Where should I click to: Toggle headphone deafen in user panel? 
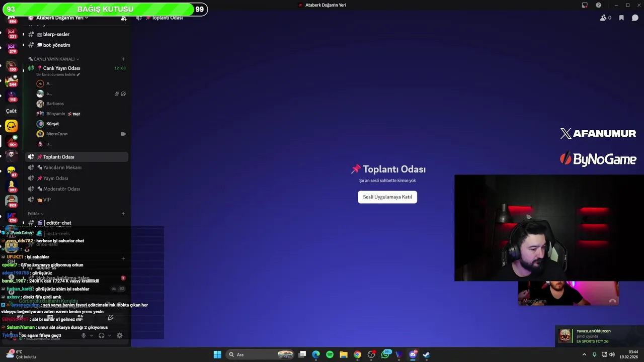click(x=101, y=335)
